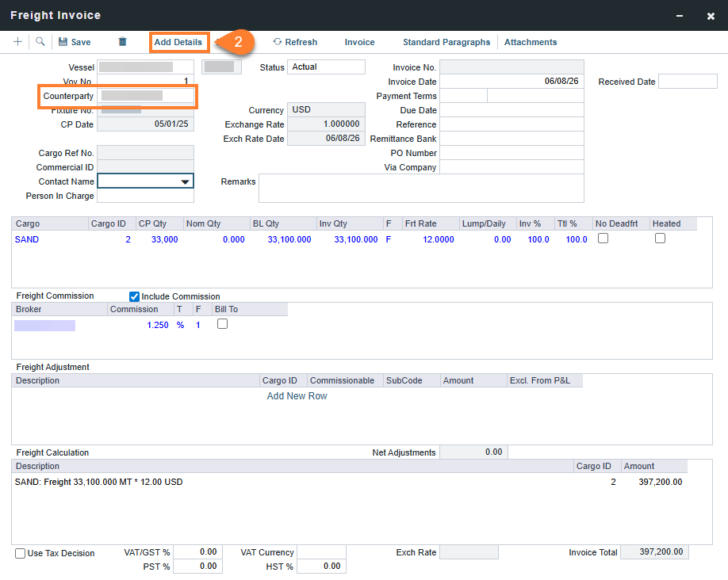Click the Add Details button
Screen dimensions: 728x580
click(178, 42)
